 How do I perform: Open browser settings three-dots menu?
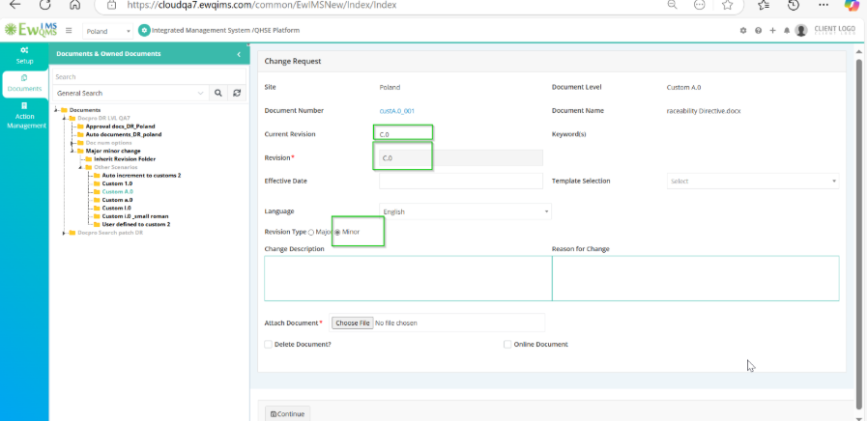tap(824, 5)
